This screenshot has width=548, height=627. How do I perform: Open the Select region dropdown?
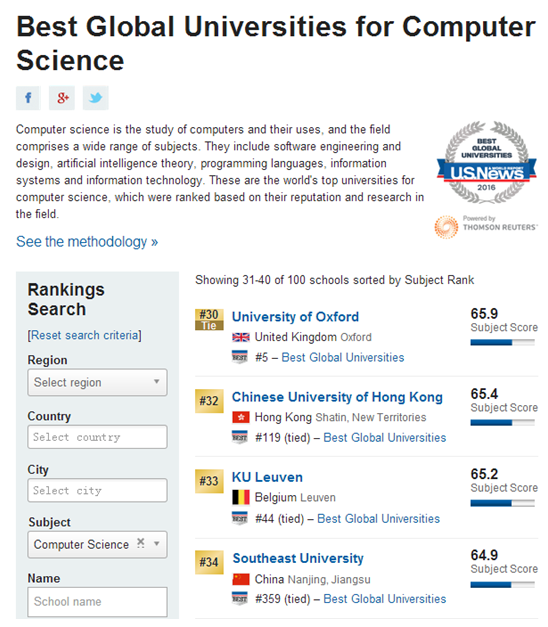pyautogui.click(x=97, y=382)
